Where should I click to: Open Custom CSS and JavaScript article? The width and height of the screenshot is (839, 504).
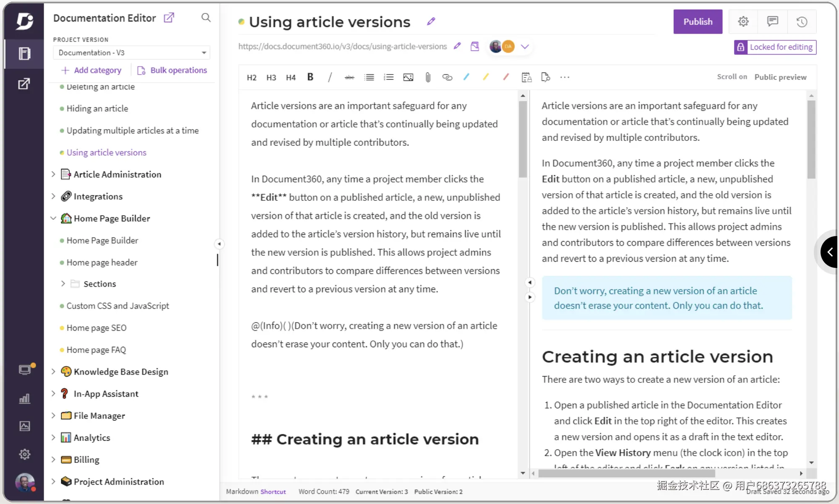point(117,306)
